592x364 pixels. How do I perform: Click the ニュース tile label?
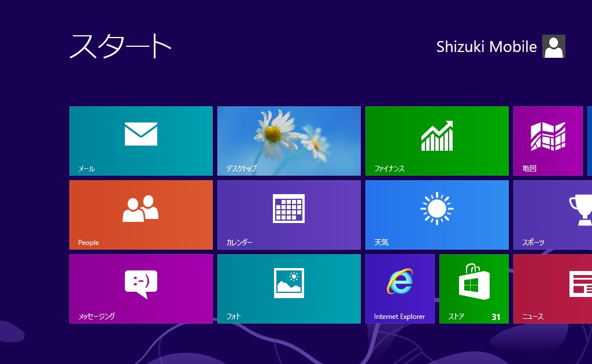click(533, 316)
